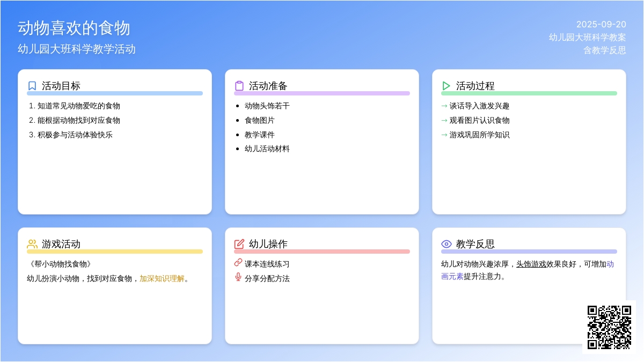Click the QR code image
Image resolution: width=644 pixels, height=362 pixels.
click(x=609, y=327)
